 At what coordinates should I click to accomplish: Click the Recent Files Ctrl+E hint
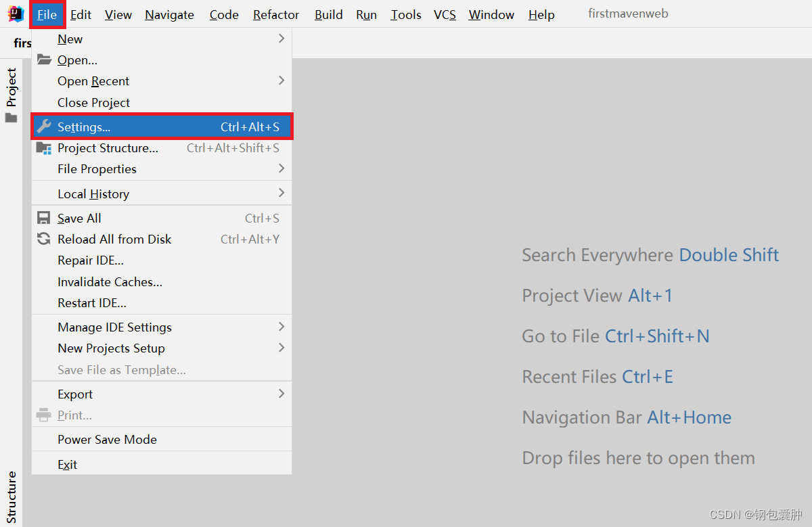pyautogui.click(x=597, y=377)
